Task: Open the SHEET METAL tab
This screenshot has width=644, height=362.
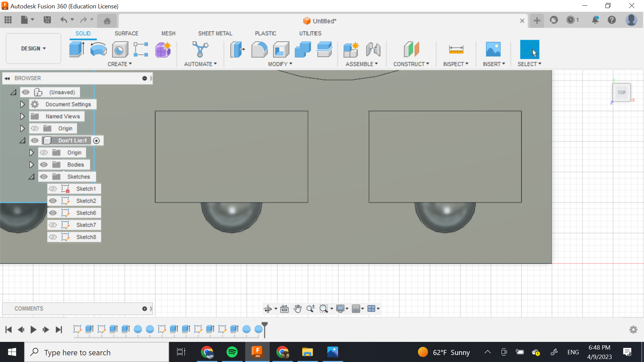Action: tap(215, 34)
